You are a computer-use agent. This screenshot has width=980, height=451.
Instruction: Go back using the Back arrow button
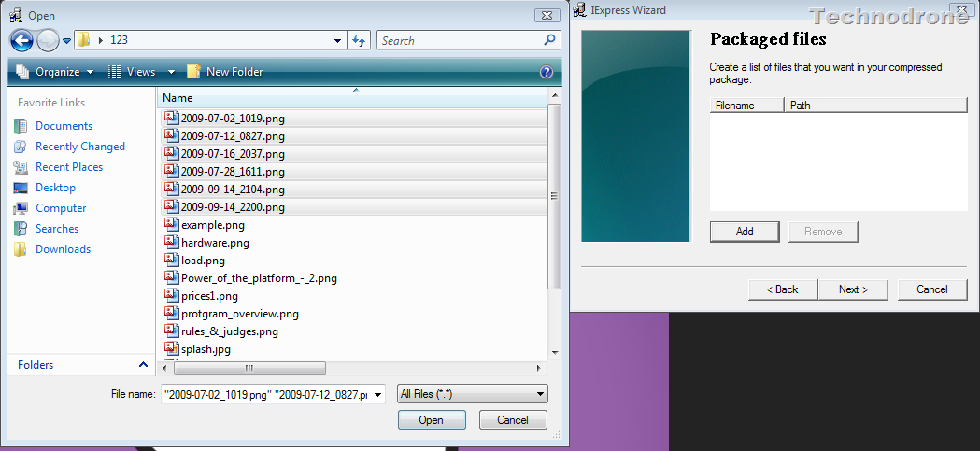pos(21,41)
